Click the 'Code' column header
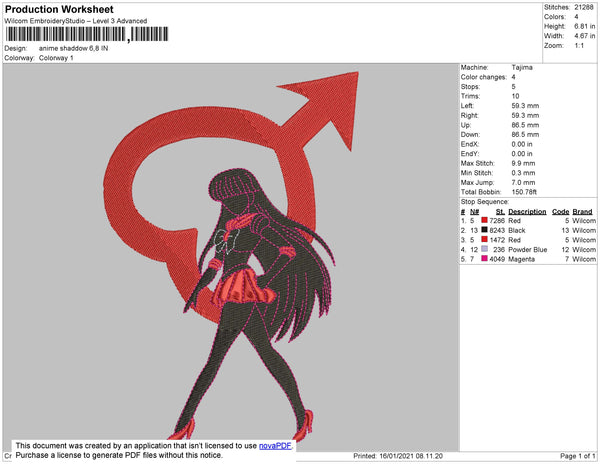Image resolution: width=600 pixels, height=464 pixels. [561, 212]
